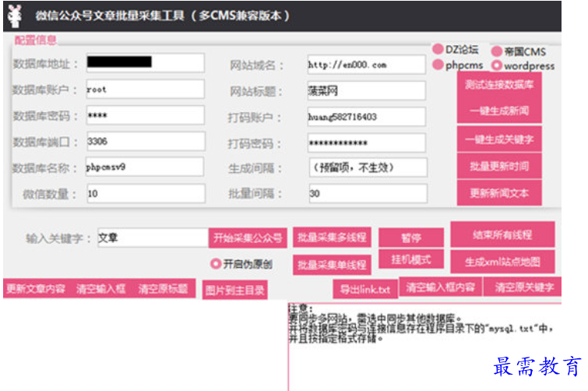Click 更新新闻文本 button
Image resolution: width=588 pixels, height=391 pixels.
(x=499, y=193)
